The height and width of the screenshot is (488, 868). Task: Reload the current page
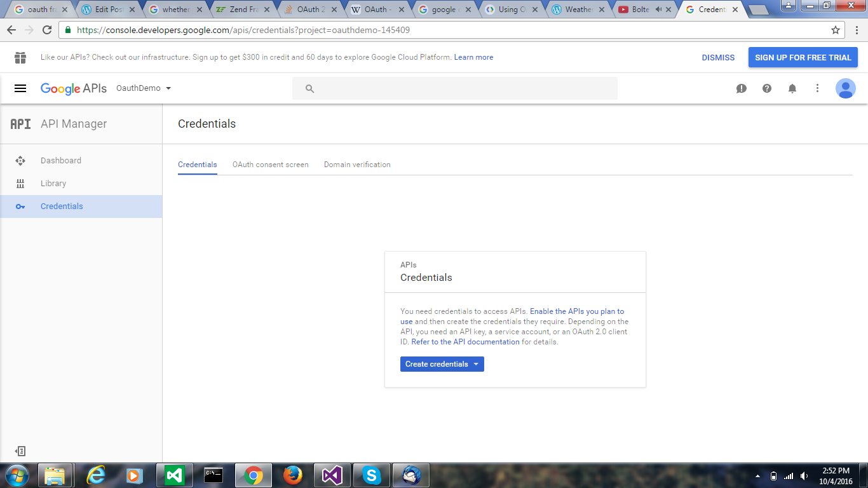[x=47, y=30]
